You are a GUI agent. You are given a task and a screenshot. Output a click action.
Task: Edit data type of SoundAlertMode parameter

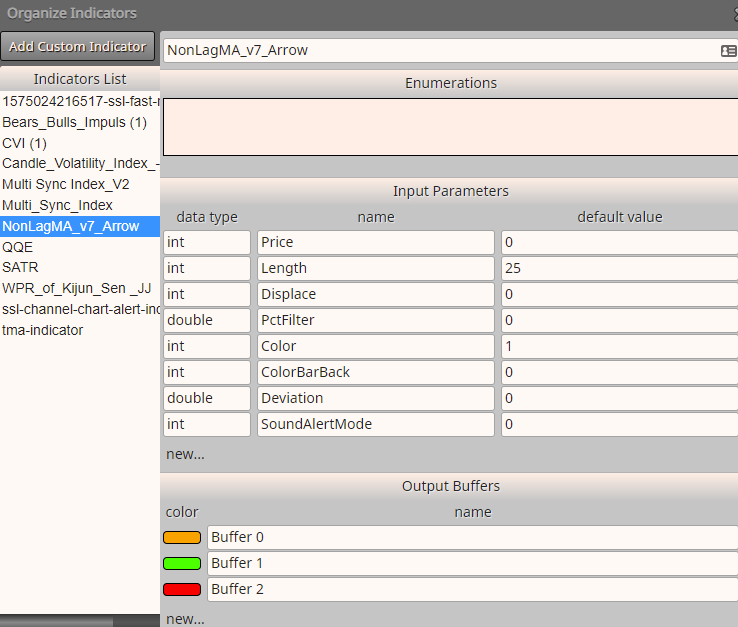(207, 424)
